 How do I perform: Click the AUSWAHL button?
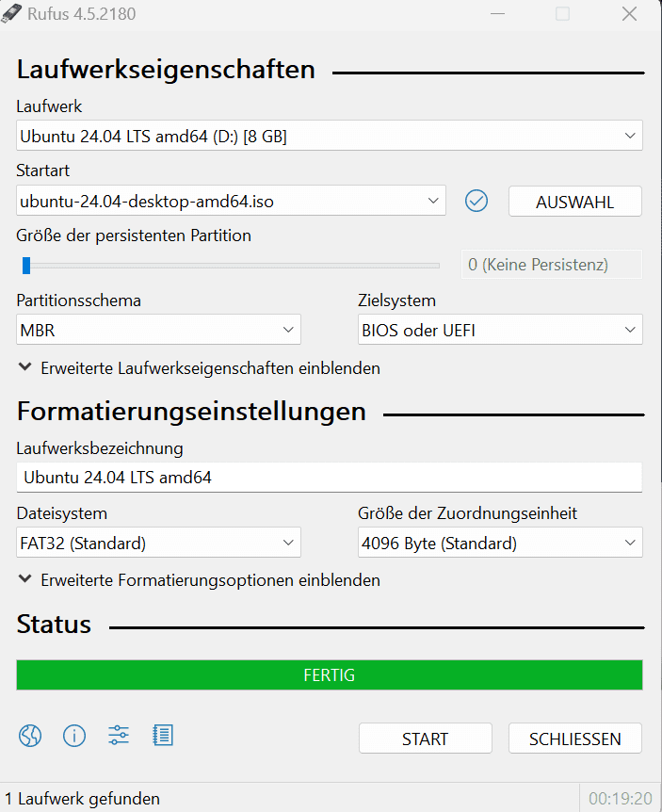(575, 202)
